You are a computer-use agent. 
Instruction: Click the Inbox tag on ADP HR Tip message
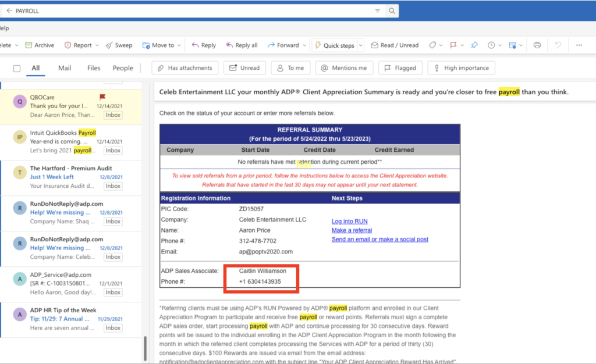click(x=113, y=328)
